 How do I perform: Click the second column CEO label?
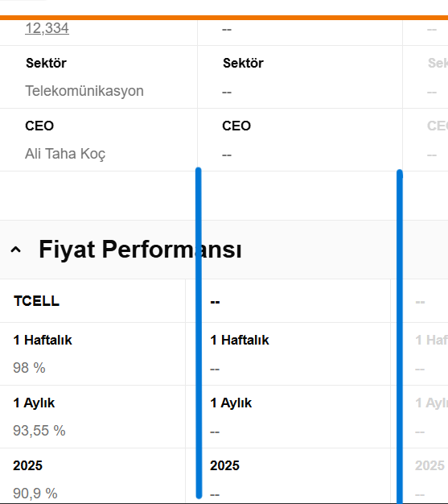pos(236,126)
